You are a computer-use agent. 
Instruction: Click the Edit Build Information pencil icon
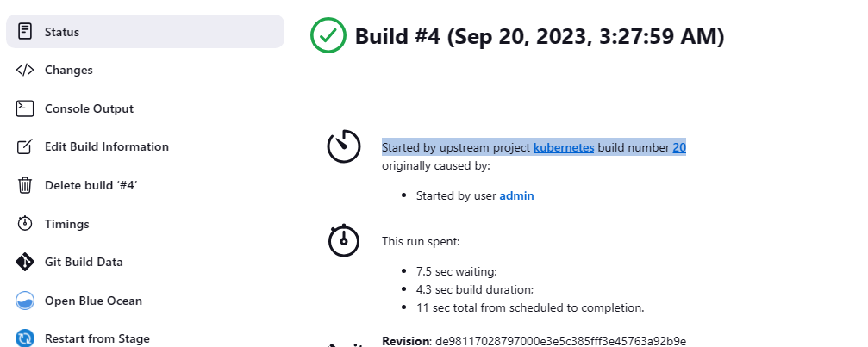click(25, 146)
